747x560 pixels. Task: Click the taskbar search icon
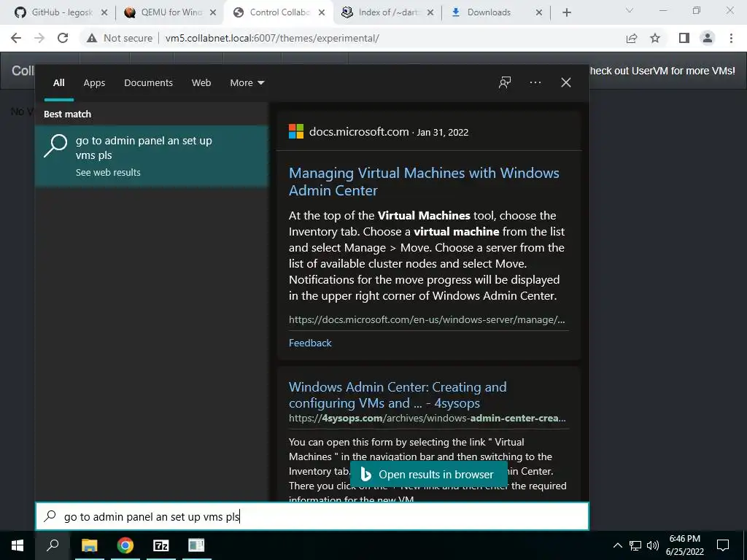coord(53,545)
